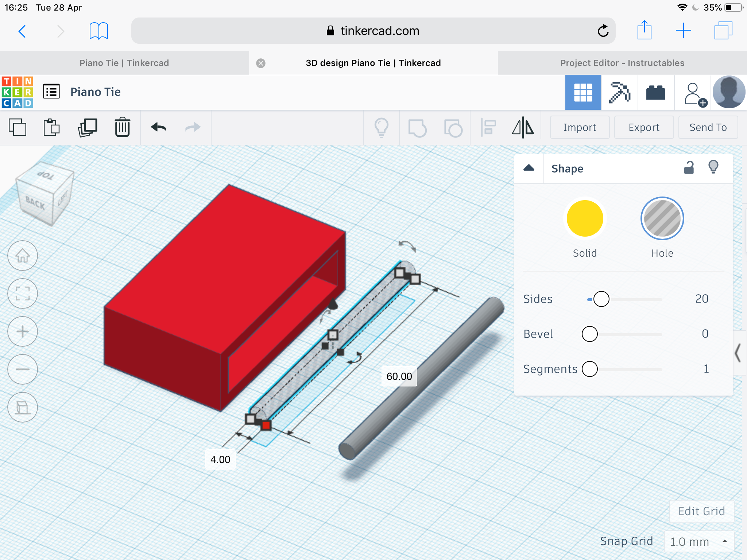Expand the shapes panel side chevron
Screen dimensions: 747x560
coord(739,353)
